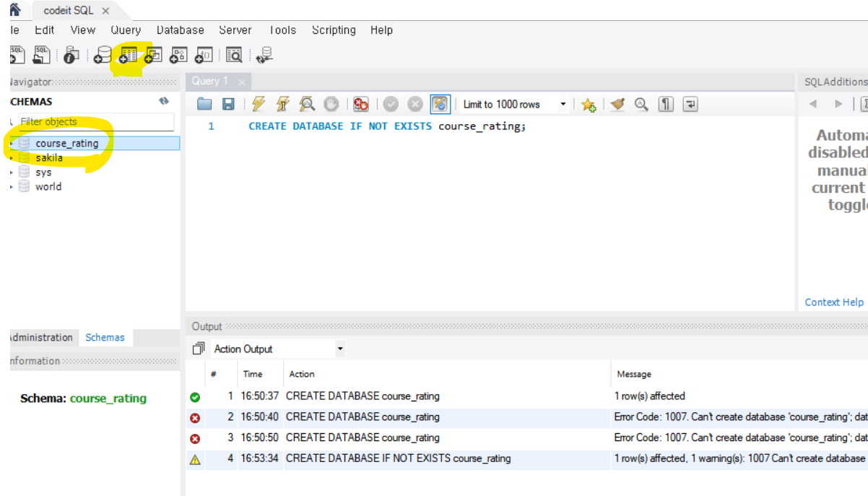Select output row 1 CREATE DATABASE success
This screenshot has width=868, height=496.
click(x=526, y=396)
